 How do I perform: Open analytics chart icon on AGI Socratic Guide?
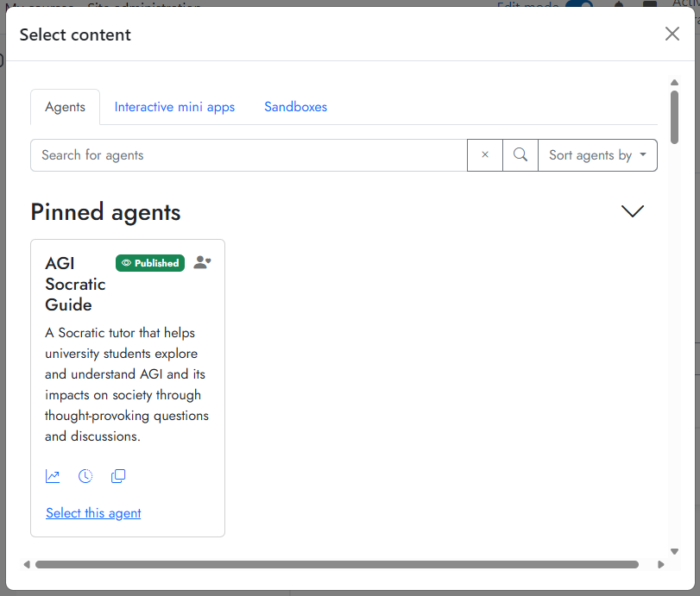53,476
